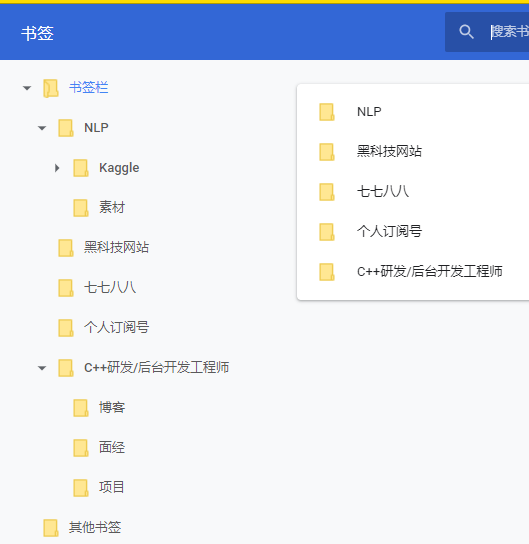Viewport: 529px width, 544px height.
Task: Select C++研发/后台开发工程师 label in sidebar tree
Action: (156, 367)
